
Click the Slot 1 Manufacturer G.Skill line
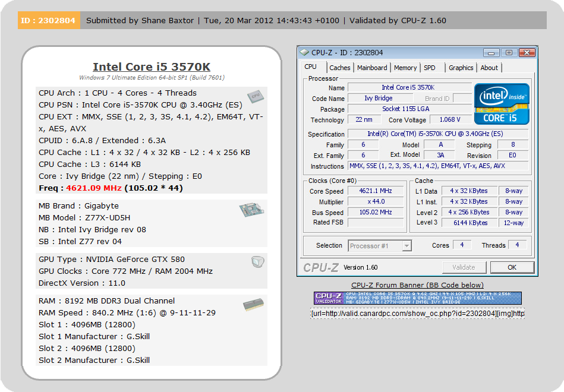tap(94, 337)
